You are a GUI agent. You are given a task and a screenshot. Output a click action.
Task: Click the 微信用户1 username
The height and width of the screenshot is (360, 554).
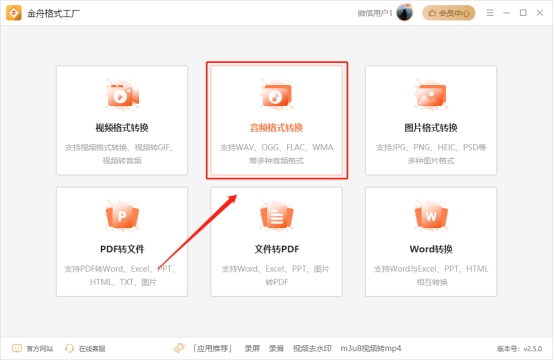[x=375, y=13]
